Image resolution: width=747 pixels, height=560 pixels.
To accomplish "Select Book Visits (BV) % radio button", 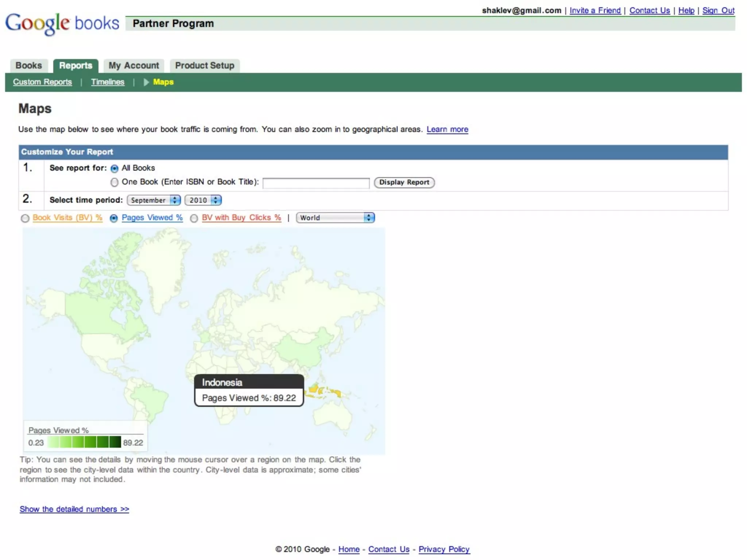I will point(25,218).
